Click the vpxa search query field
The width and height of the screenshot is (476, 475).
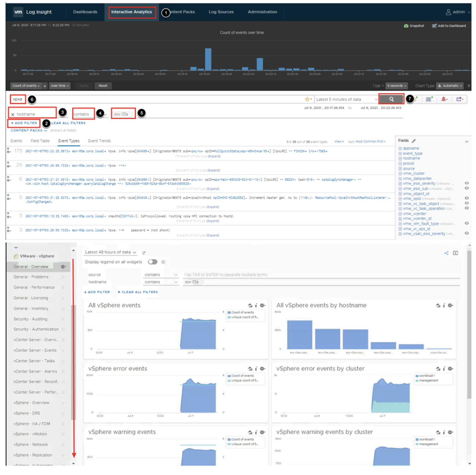[x=17, y=99]
